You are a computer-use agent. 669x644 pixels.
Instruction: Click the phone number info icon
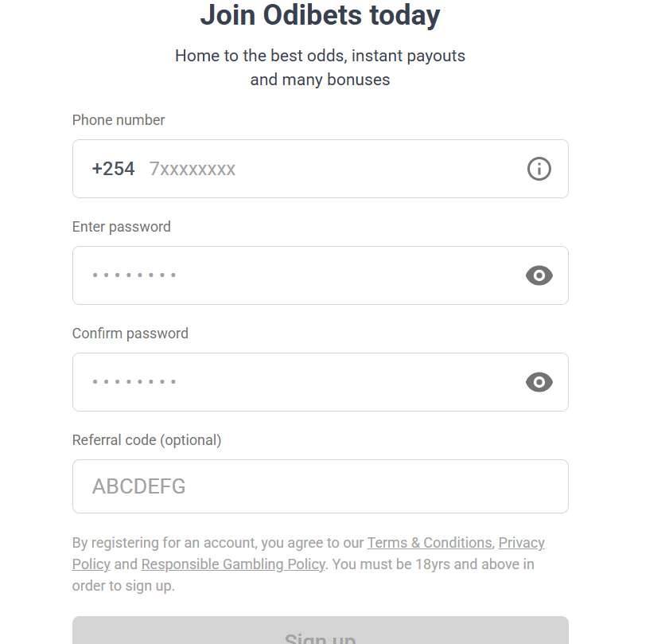(539, 169)
